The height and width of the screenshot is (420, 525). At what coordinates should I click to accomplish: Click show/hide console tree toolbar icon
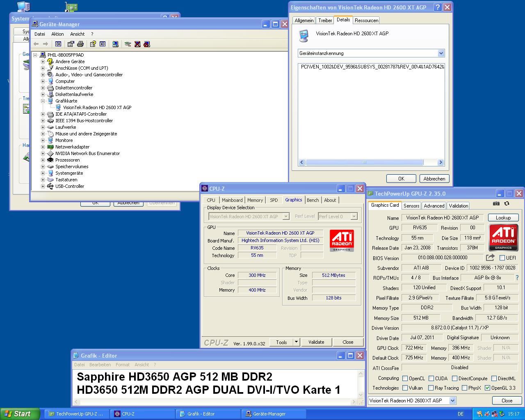(x=58, y=44)
